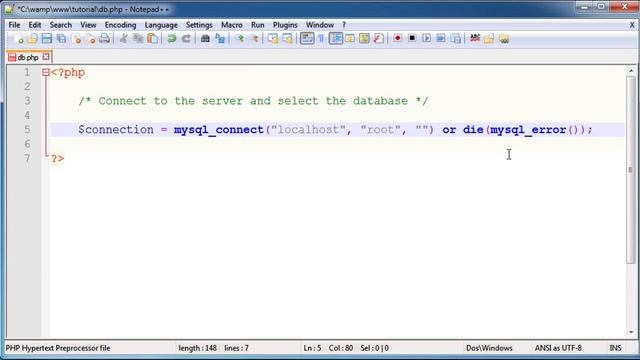Click the mysql_error function call
This screenshot has height=360, width=640.
click(x=528, y=130)
